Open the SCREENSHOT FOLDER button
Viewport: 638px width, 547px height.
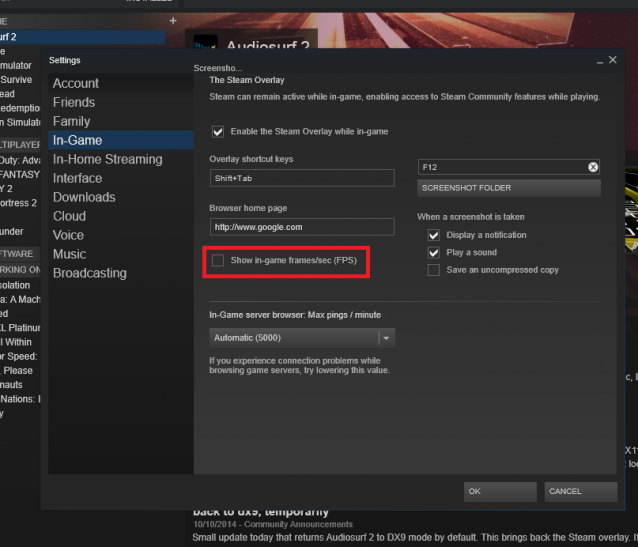coord(509,188)
